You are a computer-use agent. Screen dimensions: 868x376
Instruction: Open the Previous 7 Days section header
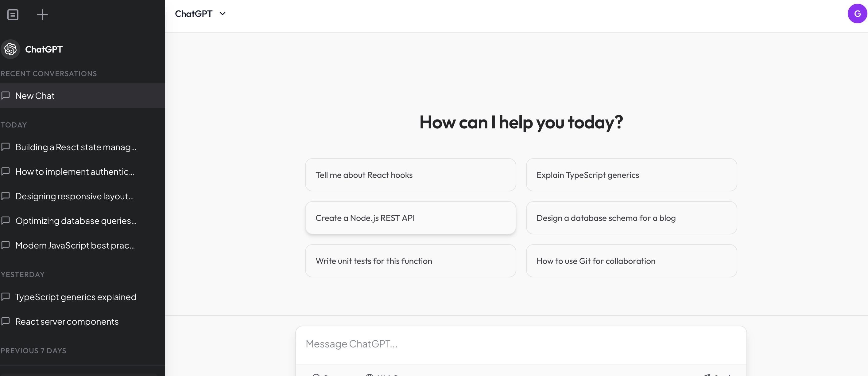[33, 351]
